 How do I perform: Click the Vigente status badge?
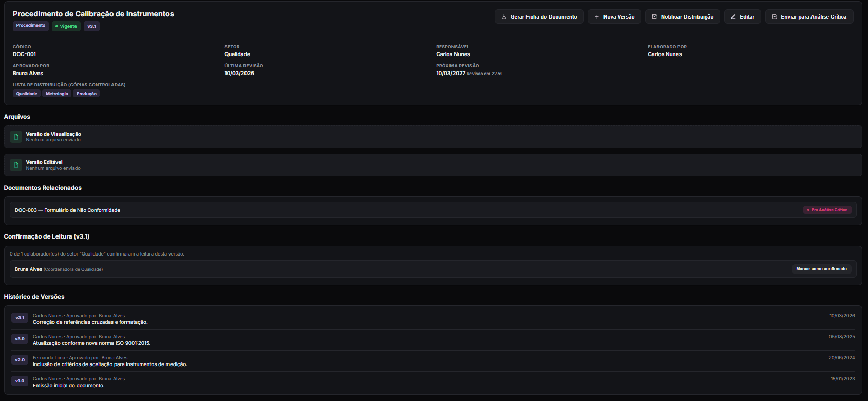point(66,26)
